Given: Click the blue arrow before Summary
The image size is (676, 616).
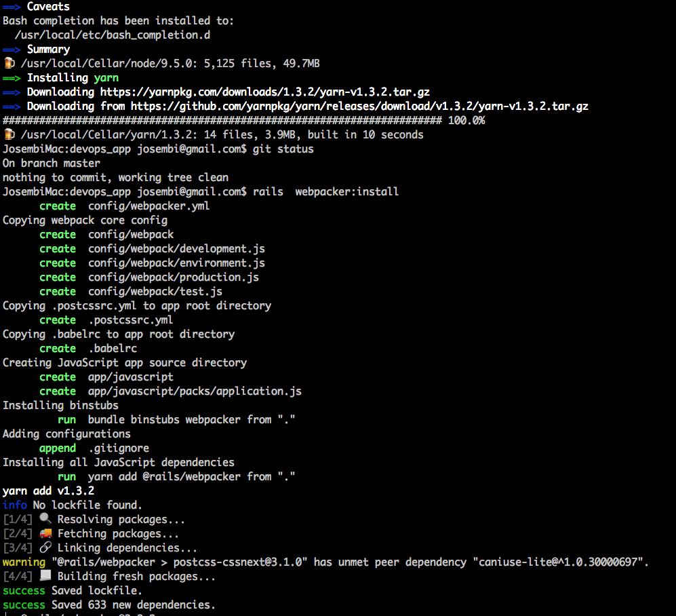Looking at the screenshot, I should coord(12,50).
